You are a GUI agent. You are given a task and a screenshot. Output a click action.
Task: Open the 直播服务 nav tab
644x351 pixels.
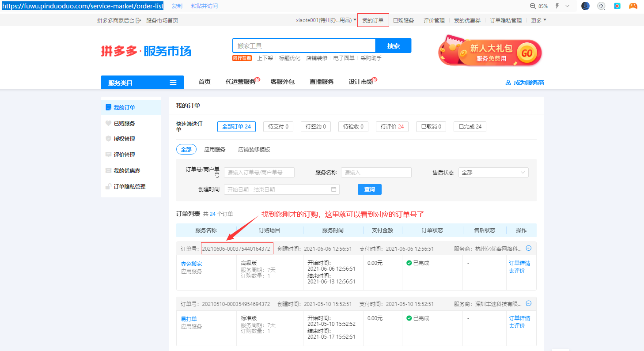click(322, 82)
